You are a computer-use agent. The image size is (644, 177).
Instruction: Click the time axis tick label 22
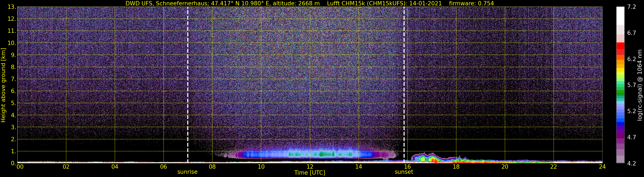(x=554, y=167)
